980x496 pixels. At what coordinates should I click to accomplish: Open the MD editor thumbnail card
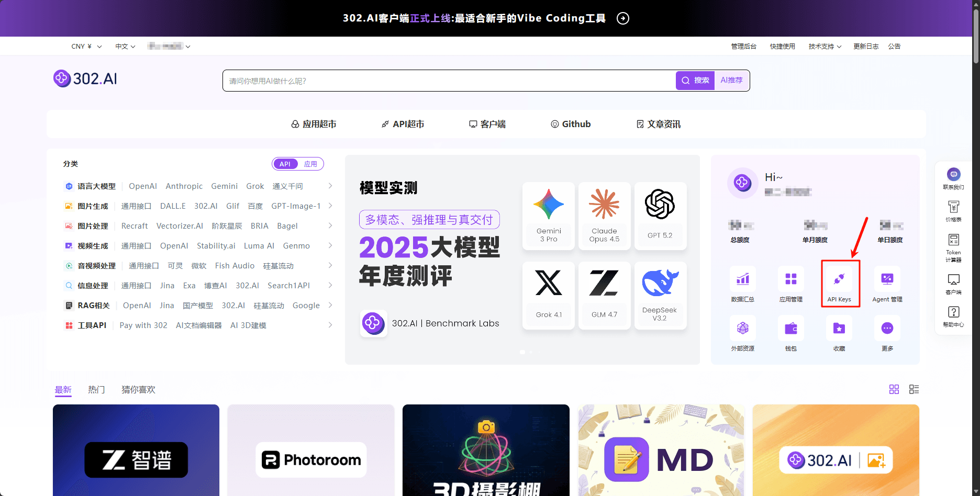coord(661,450)
